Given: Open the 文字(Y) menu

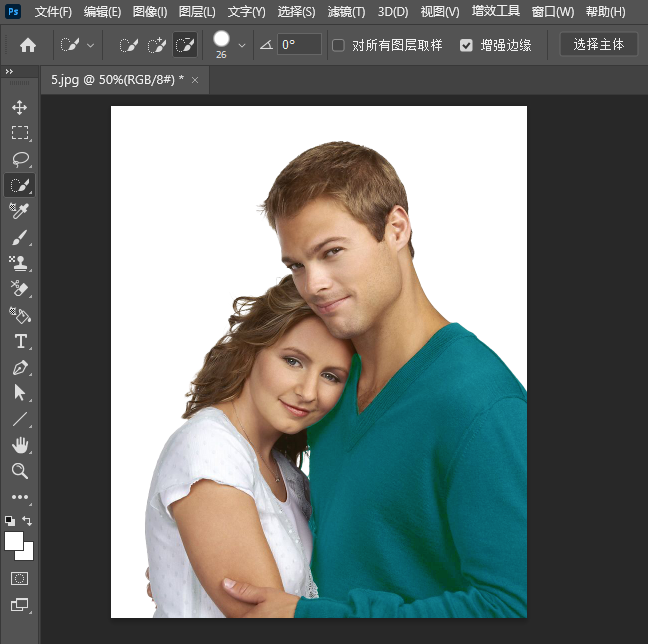Looking at the screenshot, I should click(x=247, y=12).
